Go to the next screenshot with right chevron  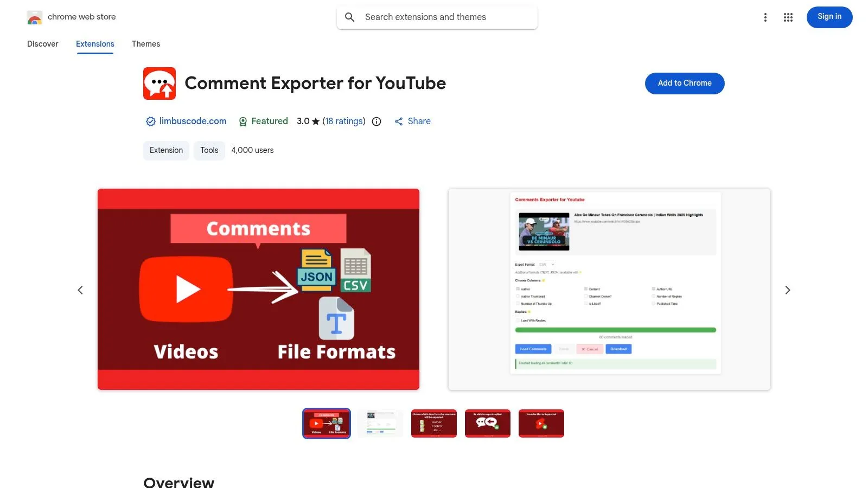point(787,290)
